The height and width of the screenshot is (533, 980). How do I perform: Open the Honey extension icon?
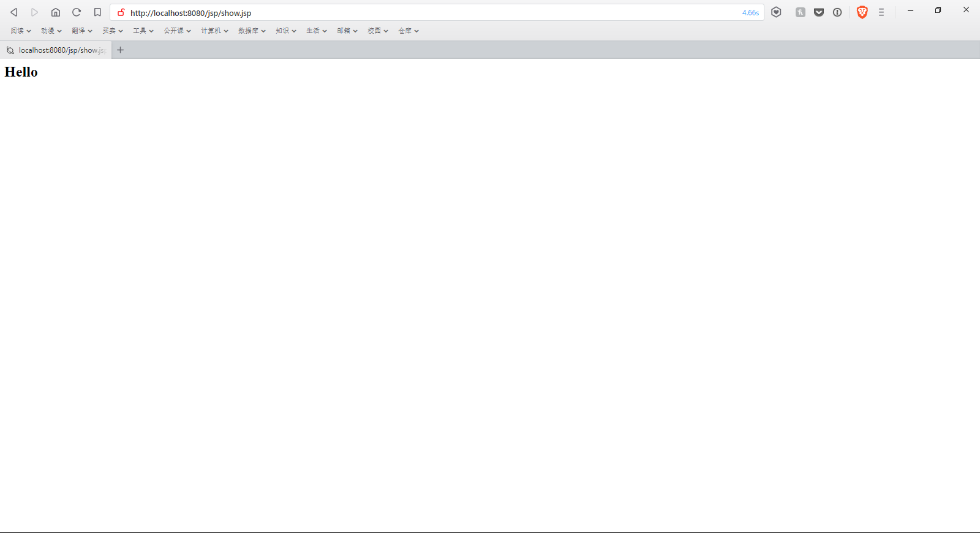pyautogui.click(x=800, y=12)
